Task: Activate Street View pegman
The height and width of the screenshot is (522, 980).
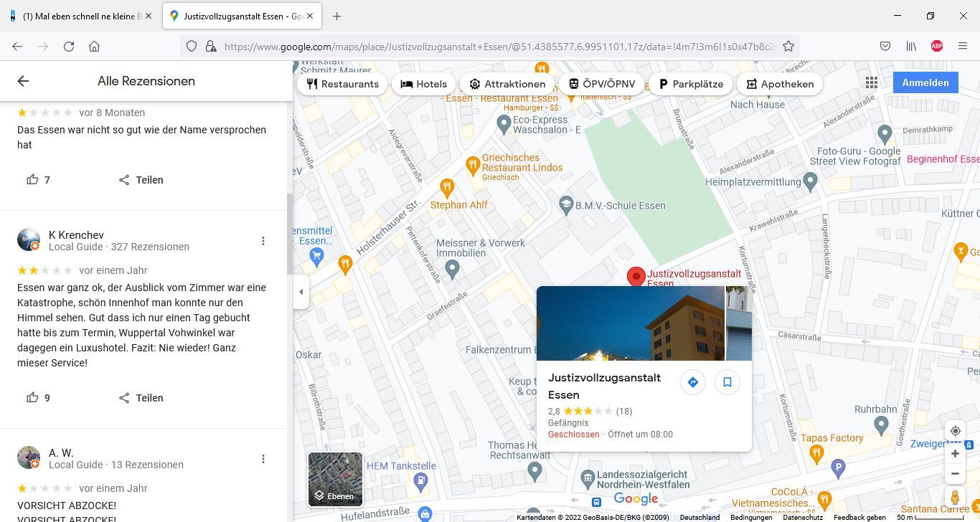Action: (x=955, y=497)
